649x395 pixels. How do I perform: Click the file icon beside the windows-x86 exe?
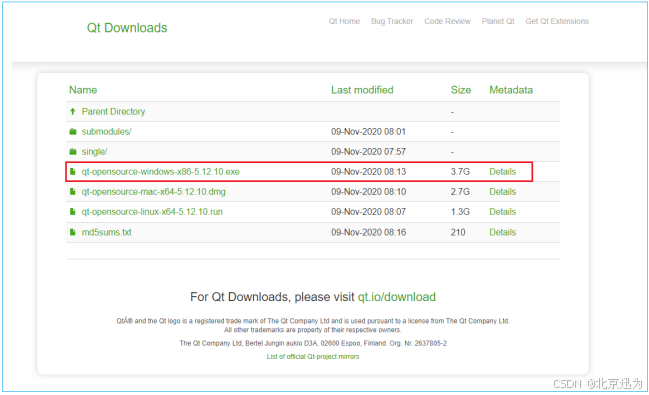[73, 171]
